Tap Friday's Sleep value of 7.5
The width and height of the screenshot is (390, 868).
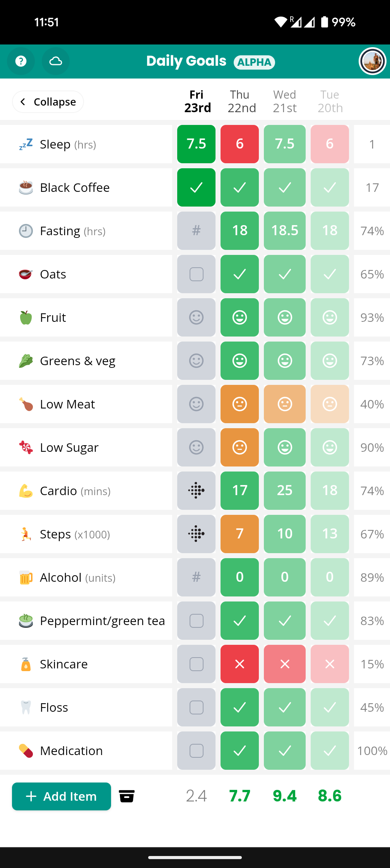pos(196,144)
